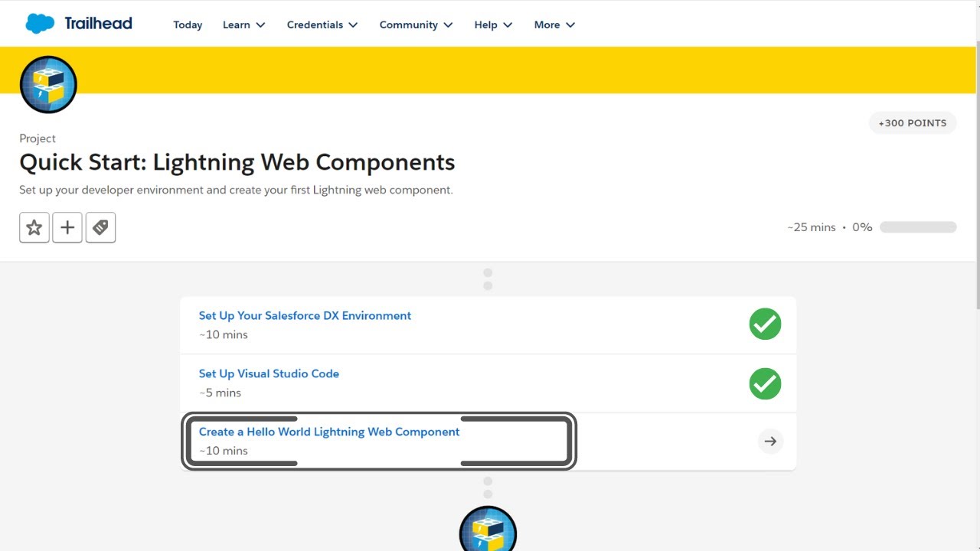Click the ~25 mins estimate text
The width and height of the screenshot is (980, 551).
tap(812, 227)
